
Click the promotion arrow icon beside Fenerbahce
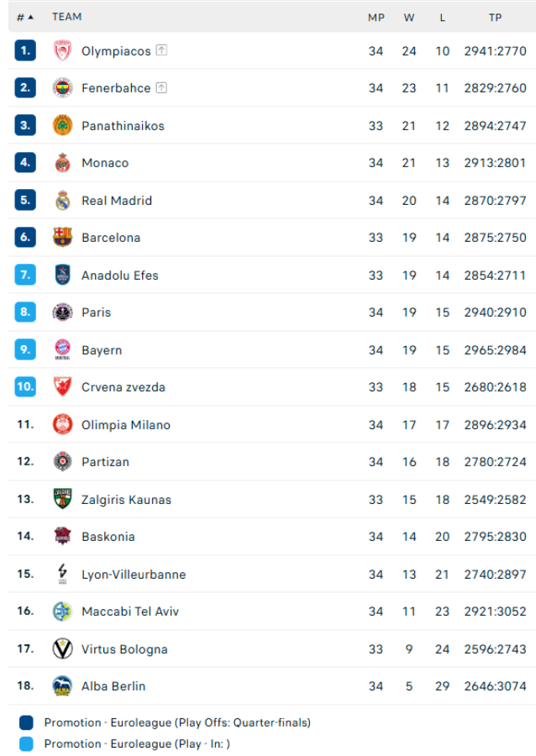coord(161,87)
